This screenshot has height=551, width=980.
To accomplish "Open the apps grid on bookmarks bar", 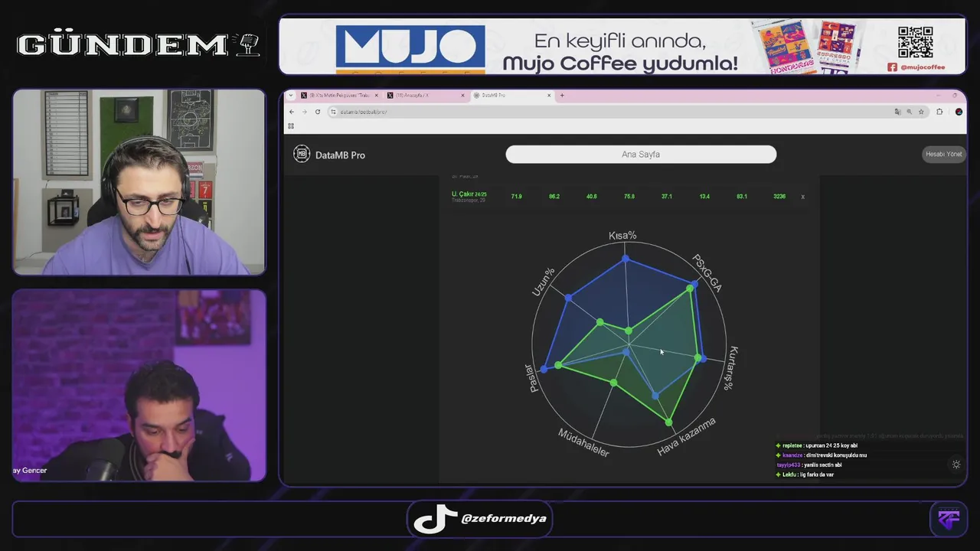I will [x=291, y=126].
